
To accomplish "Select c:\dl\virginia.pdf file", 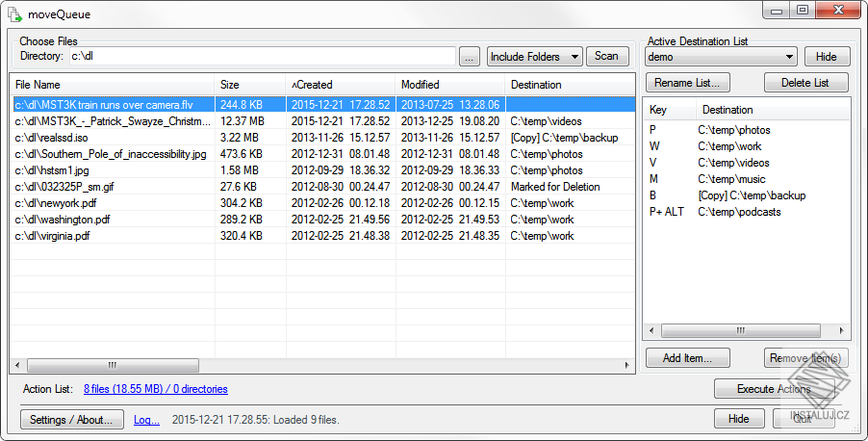I will (x=322, y=236).
